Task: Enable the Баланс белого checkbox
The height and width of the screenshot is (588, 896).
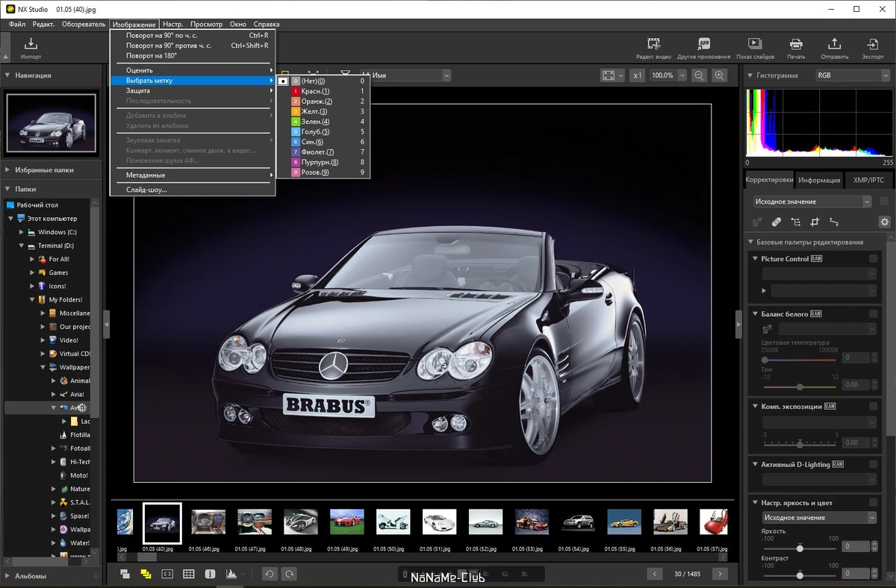Action: tap(873, 314)
